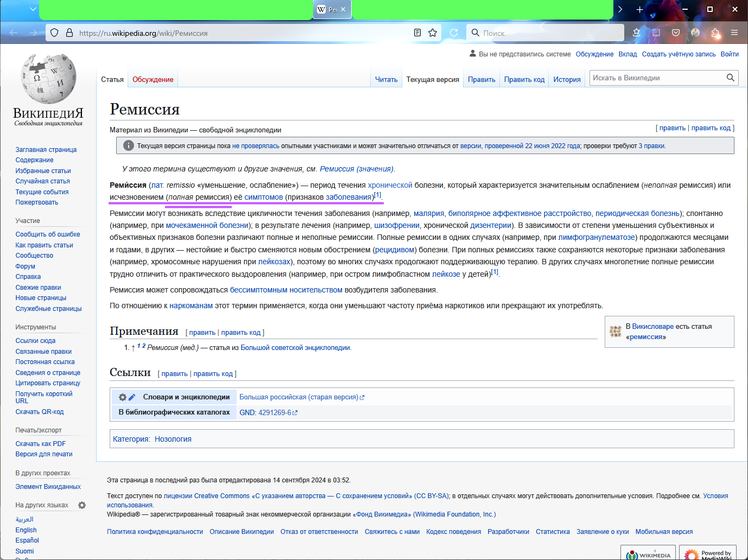Open the "Править" tab
Viewport: 748px width, 560px height.
pyautogui.click(x=481, y=79)
